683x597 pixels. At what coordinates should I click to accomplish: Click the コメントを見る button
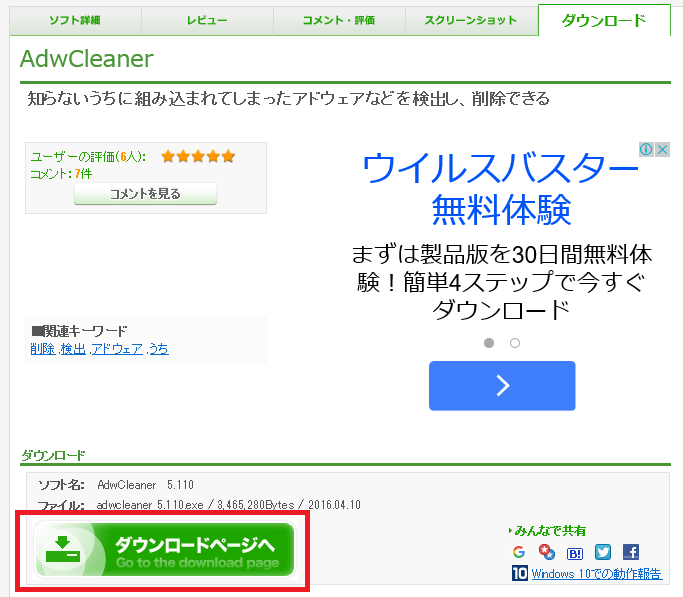point(145,193)
